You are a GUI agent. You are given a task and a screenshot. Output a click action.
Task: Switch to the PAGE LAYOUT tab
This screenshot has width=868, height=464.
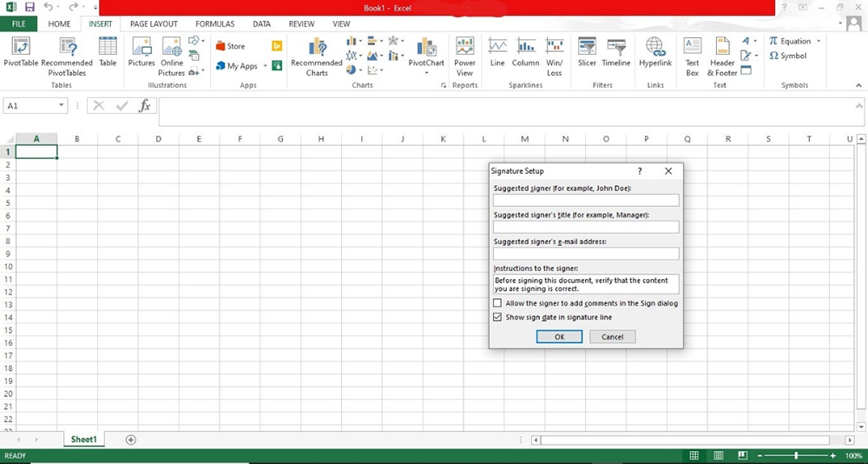154,24
